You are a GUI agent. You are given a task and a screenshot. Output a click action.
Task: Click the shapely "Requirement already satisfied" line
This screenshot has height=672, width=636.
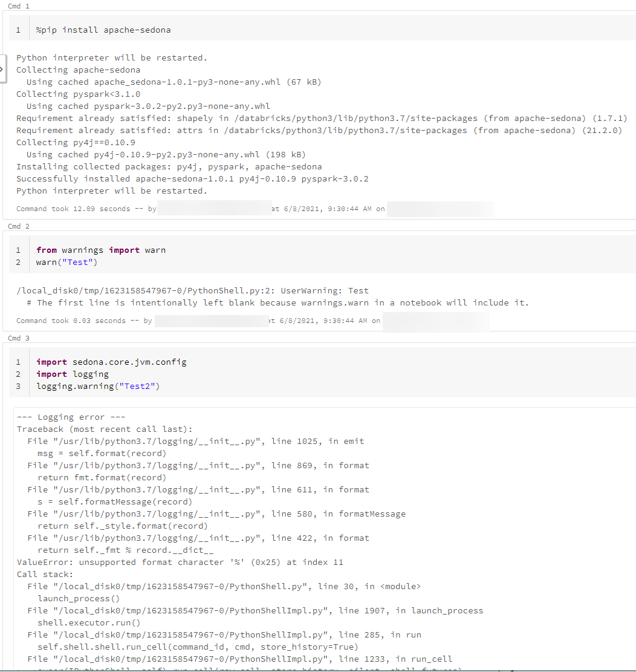(322, 119)
